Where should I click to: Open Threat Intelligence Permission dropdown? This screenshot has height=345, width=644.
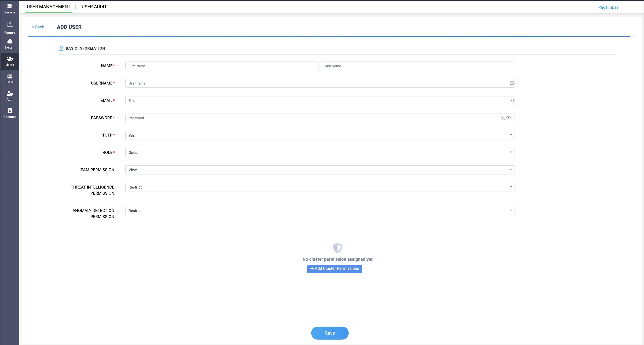[320, 187]
